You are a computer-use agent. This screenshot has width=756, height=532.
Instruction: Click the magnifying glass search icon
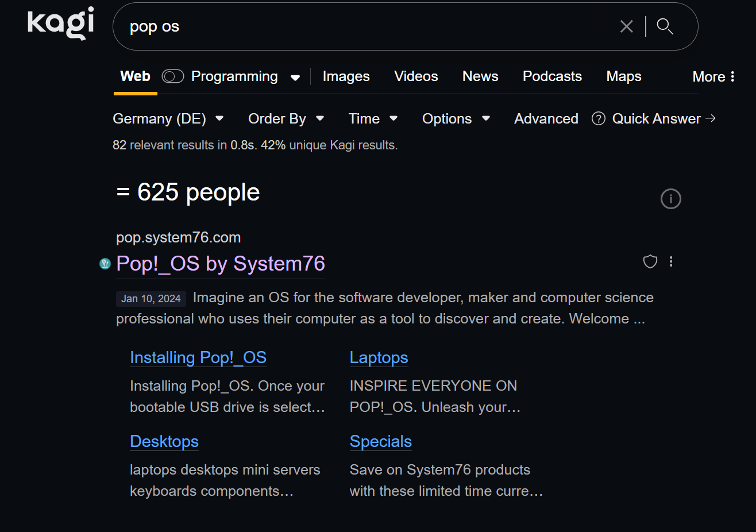(x=665, y=26)
